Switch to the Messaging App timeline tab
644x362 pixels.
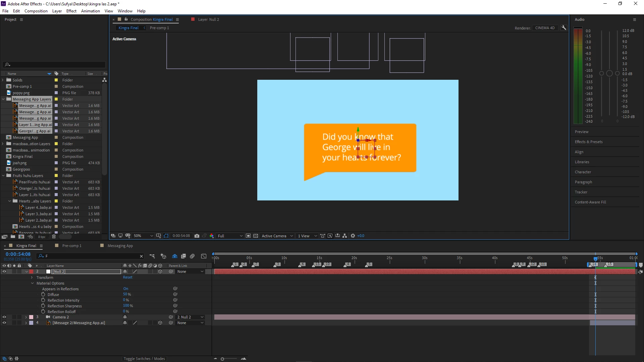[120, 246]
